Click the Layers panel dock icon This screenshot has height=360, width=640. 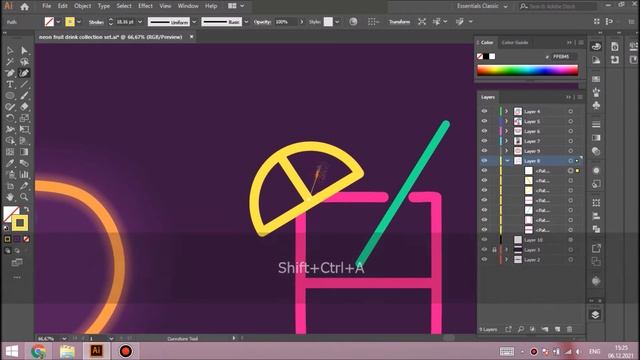[x=596, y=315]
